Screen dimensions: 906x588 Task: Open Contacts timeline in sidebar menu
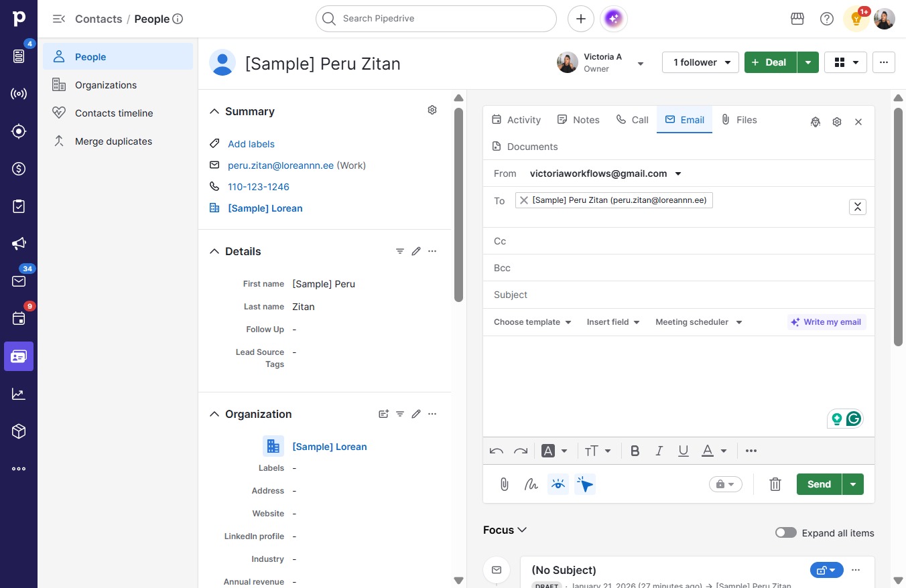point(118,113)
